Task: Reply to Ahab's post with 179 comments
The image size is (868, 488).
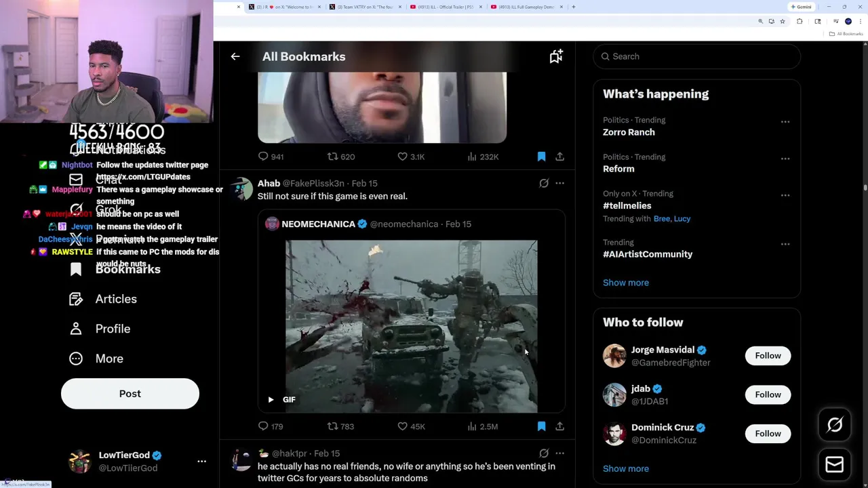Action: (x=271, y=426)
